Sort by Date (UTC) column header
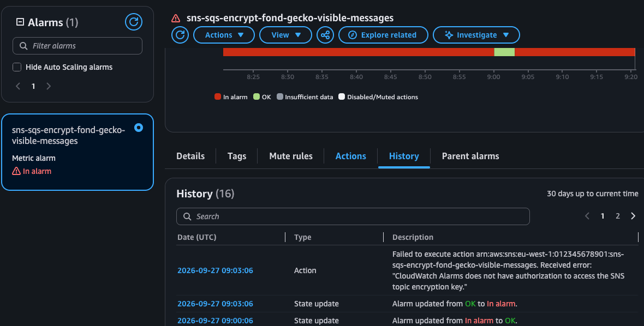 coord(196,237)
